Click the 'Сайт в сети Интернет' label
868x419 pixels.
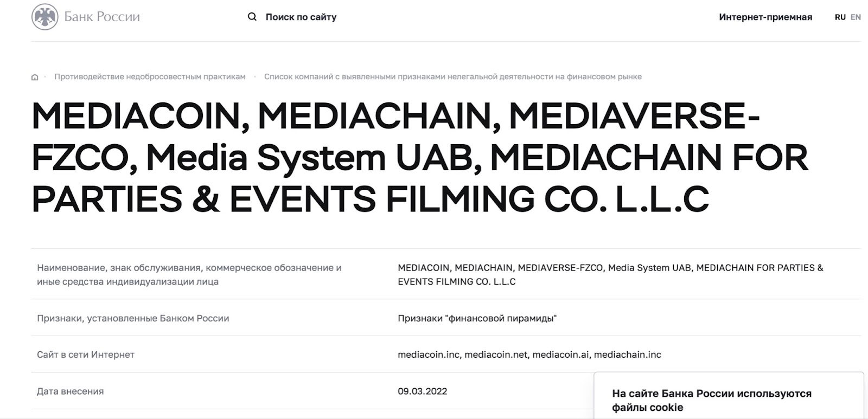(86, 354)
